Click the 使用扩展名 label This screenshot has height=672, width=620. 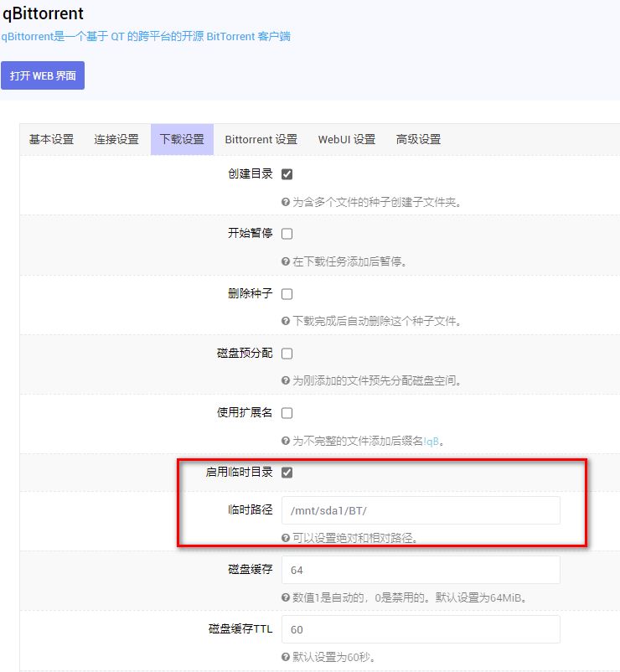pos(245,412)
